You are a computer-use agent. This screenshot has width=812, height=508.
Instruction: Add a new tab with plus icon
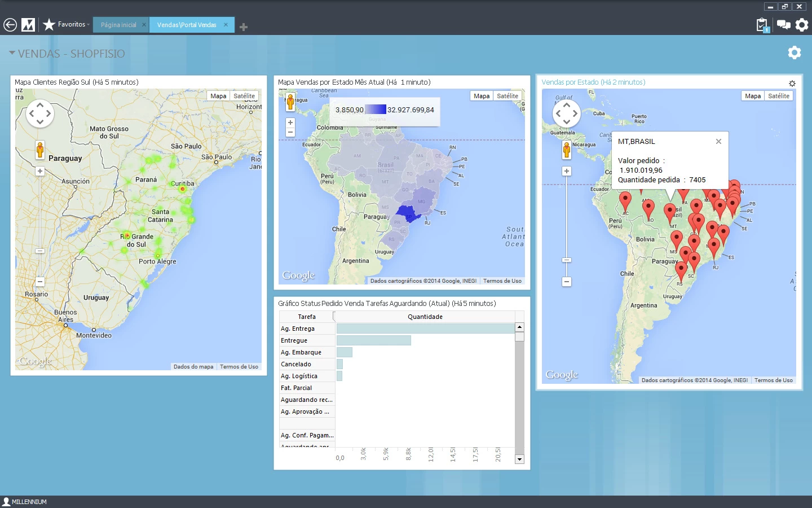click(x=244, y=27)
